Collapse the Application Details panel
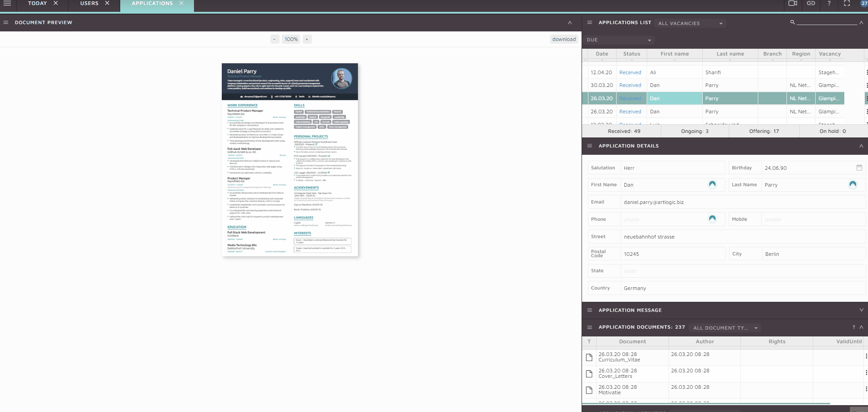 coord(861,146)
